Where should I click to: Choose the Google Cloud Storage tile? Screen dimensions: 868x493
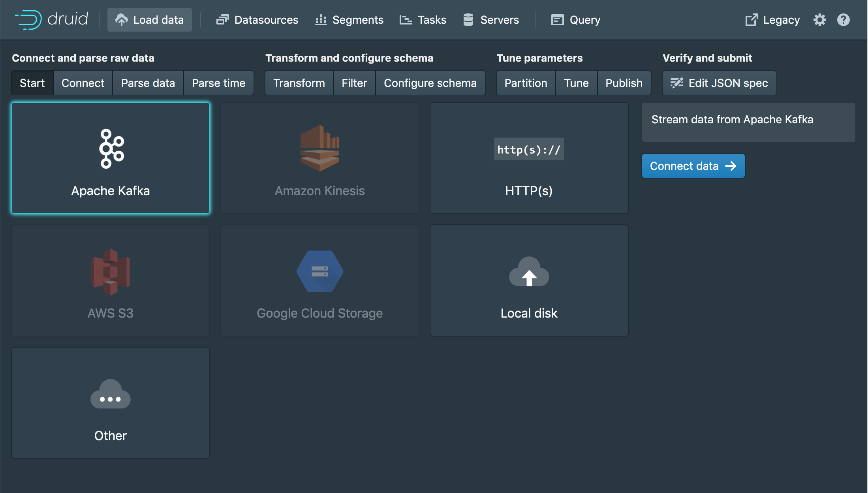319,280
